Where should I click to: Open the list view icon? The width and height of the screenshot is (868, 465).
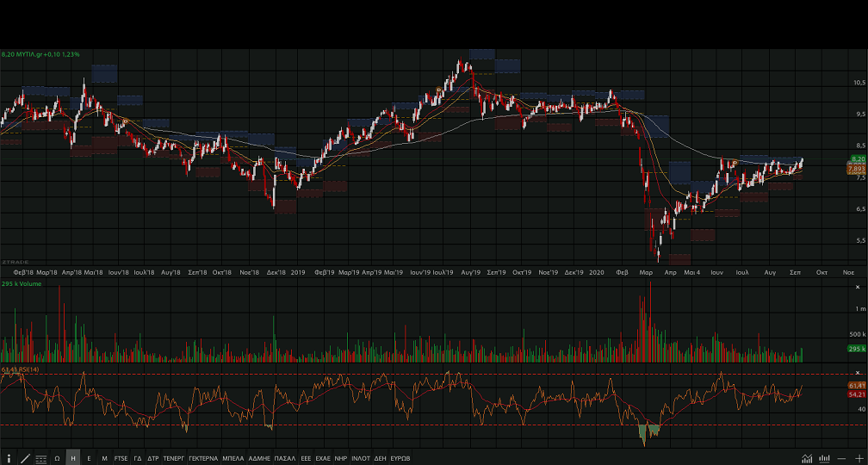coord(41,458)
